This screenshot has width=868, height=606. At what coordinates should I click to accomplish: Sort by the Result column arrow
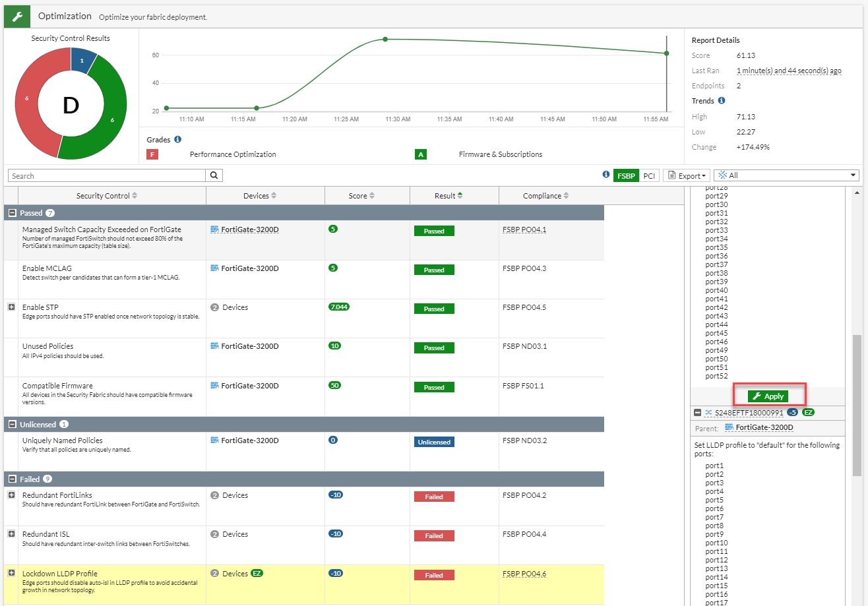click(460, 196)
